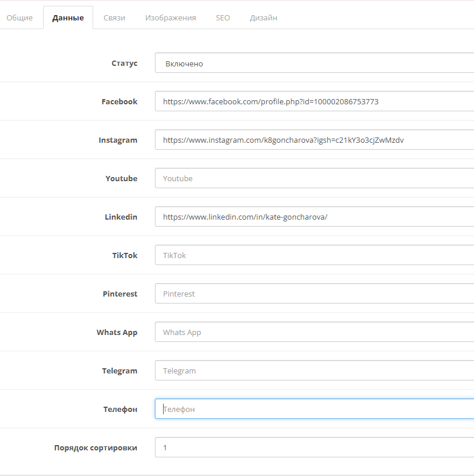
Task: Go to the Изображения tab
Action: tap(170, 17)
